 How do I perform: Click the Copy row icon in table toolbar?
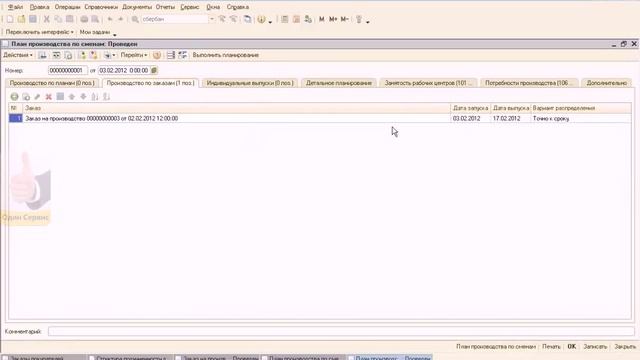pos(26,97)
